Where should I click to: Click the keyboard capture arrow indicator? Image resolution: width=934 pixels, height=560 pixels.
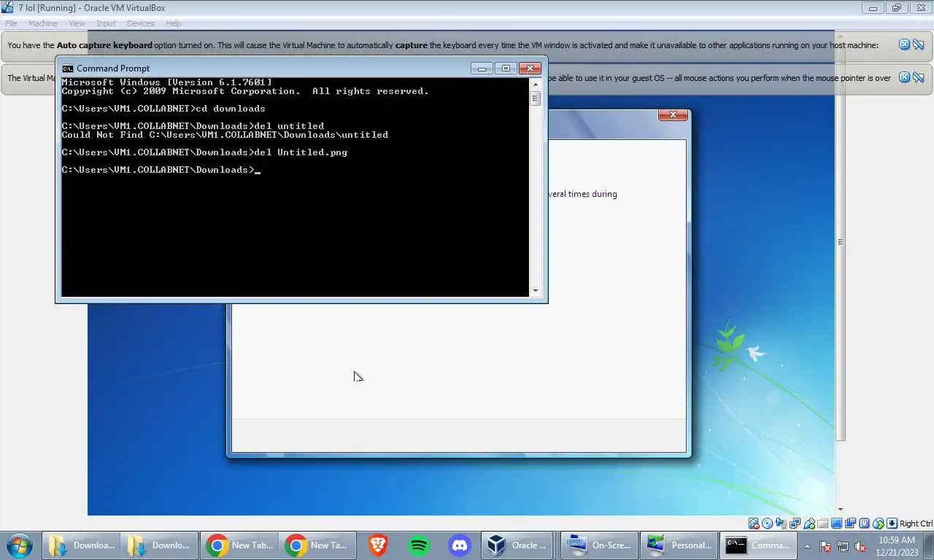(892, 524)
